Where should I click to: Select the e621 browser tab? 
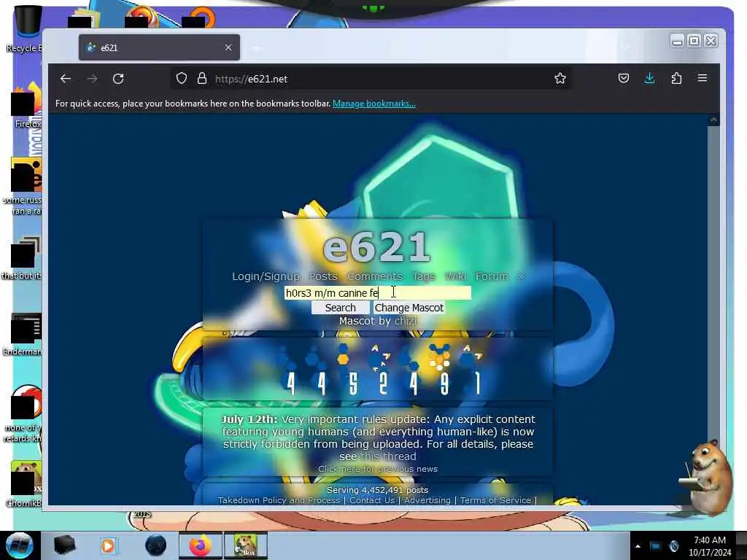[159, 47]
